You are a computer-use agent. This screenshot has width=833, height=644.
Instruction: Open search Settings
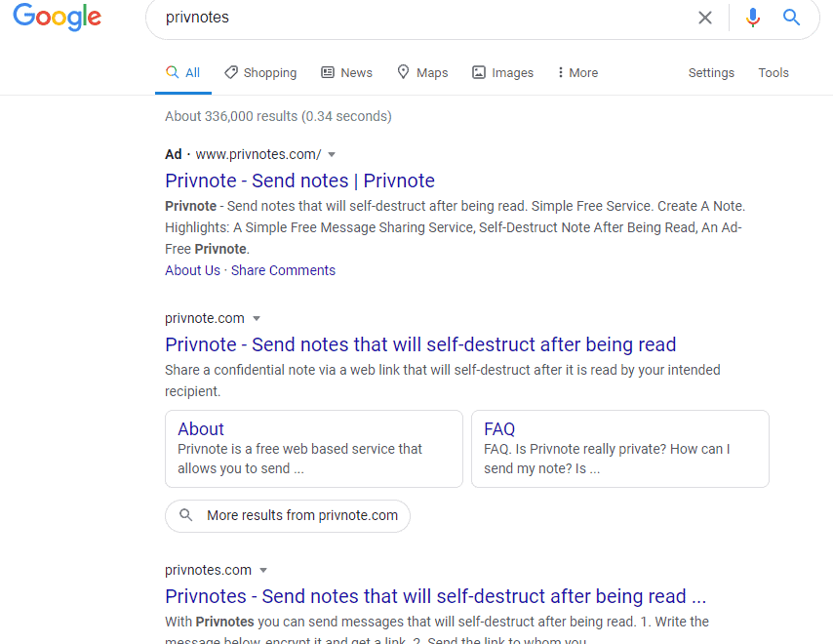coord(711,73)
